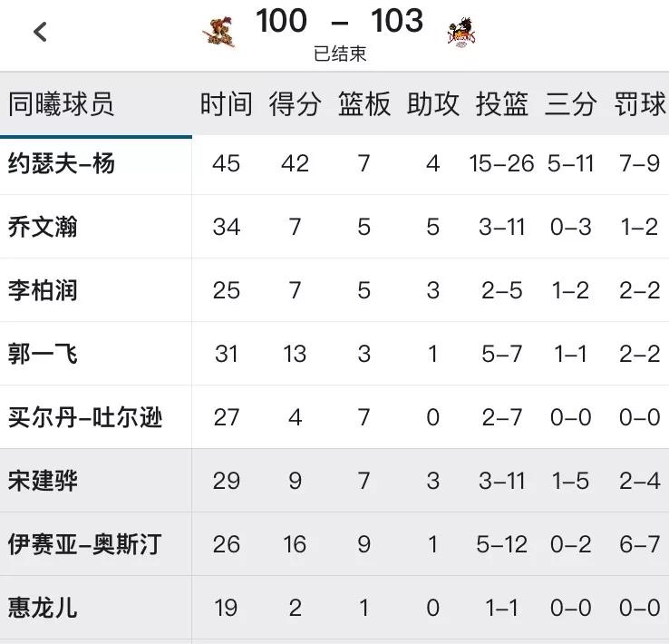
Task: Open player 李柏润 profile
Action: [x=43, y=290]
